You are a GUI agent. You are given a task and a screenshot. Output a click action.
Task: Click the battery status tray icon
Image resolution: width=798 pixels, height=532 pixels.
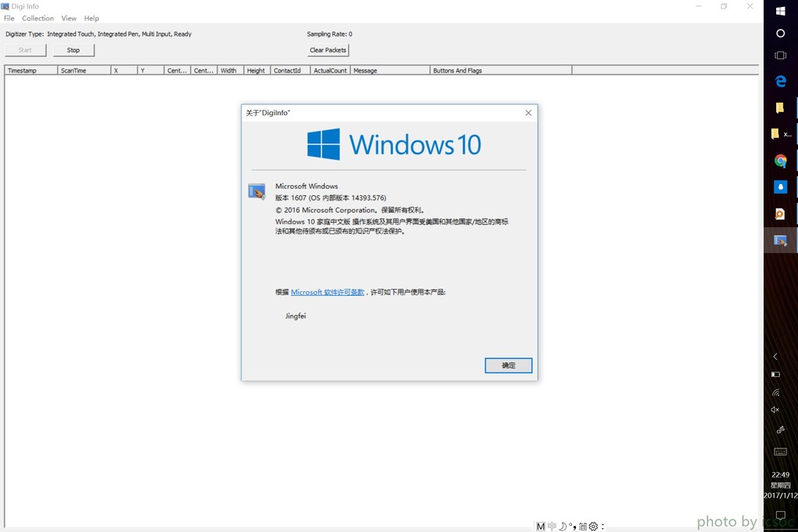pyautogui.click(x=775, y=375)
